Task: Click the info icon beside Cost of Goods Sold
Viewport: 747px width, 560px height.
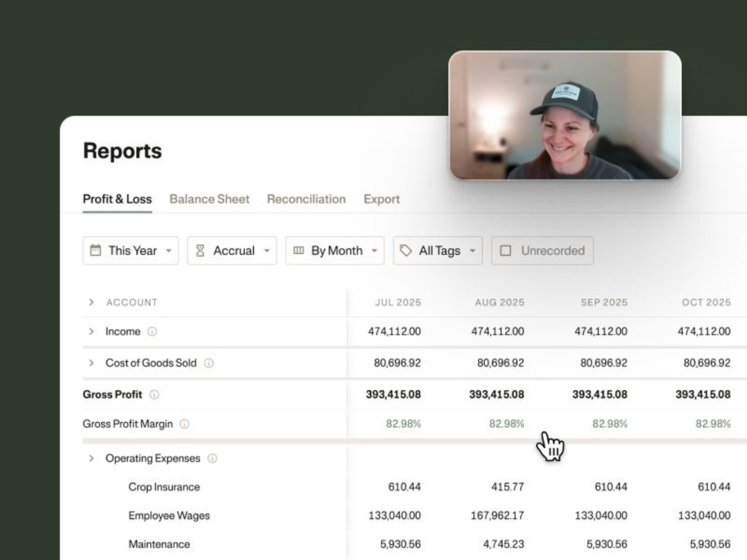Action: (x=209, y=363)
